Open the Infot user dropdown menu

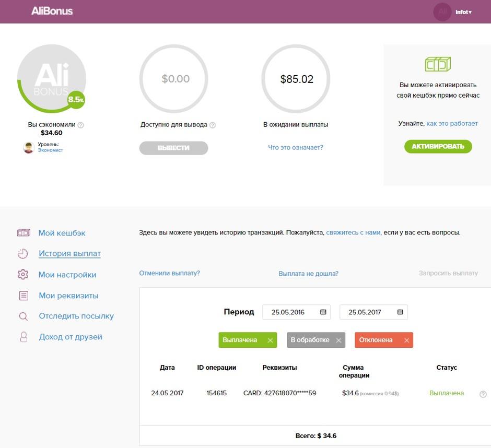coord(463,12)
